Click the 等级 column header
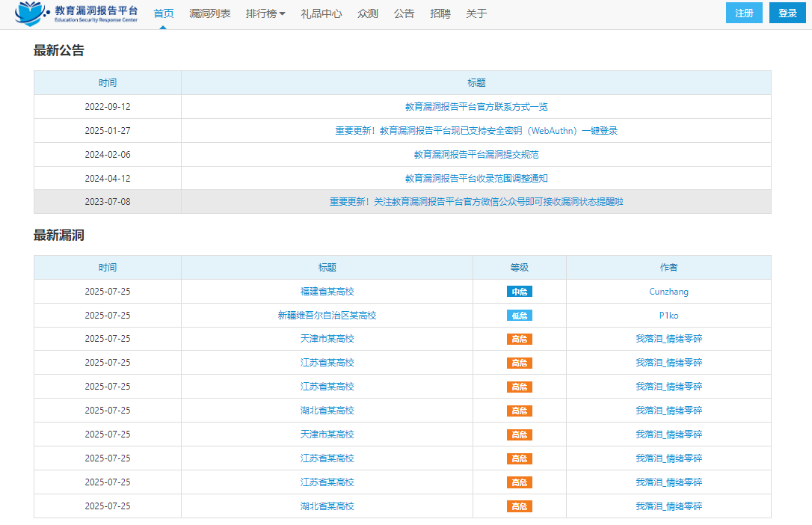 click(x=520, y=268)
